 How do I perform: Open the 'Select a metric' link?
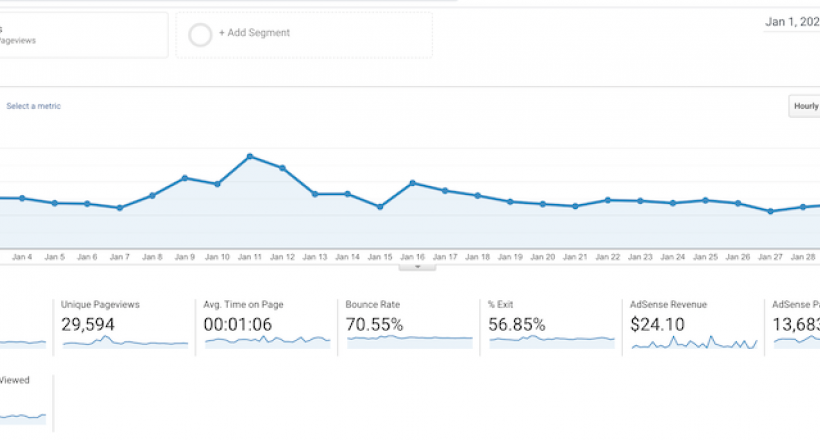(33, 106)
